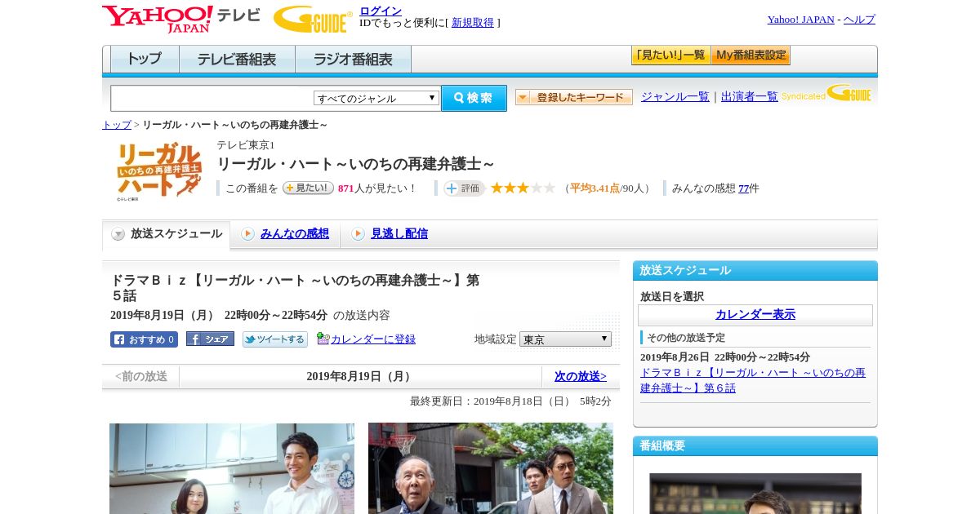Screen dimensions: 980x514
Task: Open the 第6話 upcoming broadcast link
Action: 753,380
